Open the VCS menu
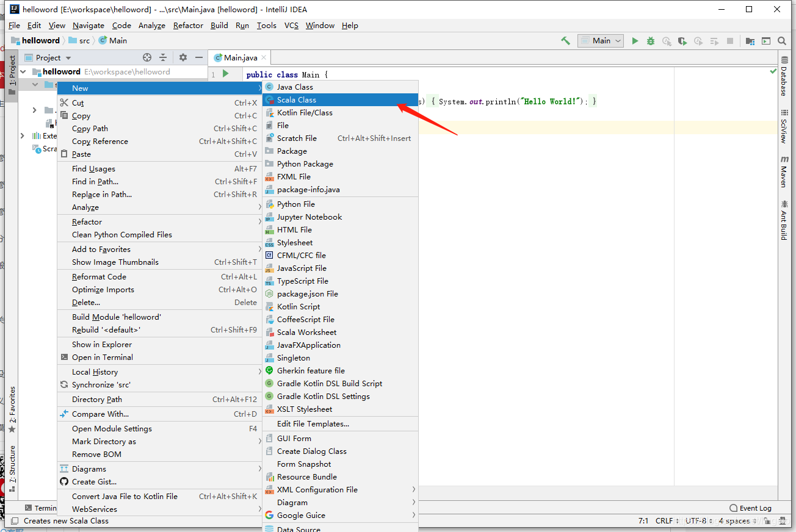 coord(291,26)
